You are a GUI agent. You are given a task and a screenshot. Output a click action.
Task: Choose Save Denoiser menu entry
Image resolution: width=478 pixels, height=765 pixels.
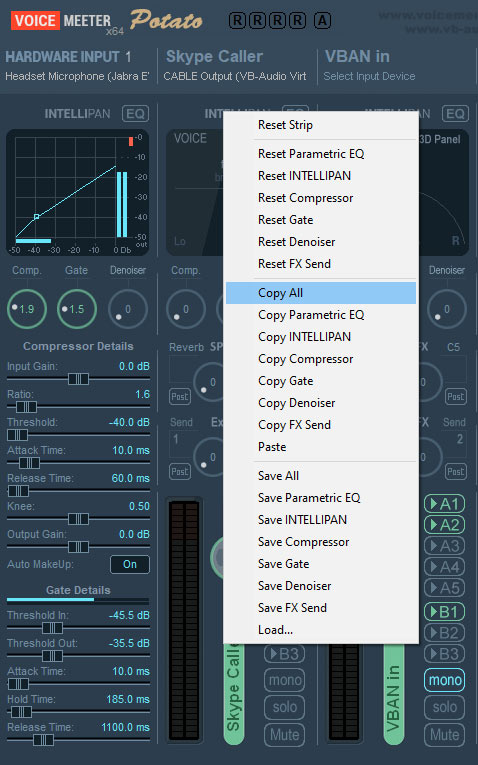[x=321, y=585]
